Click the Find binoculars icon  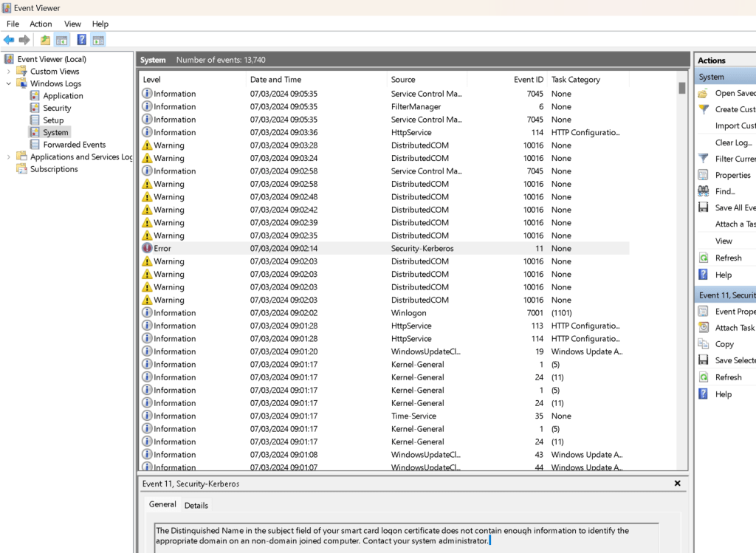704,191
